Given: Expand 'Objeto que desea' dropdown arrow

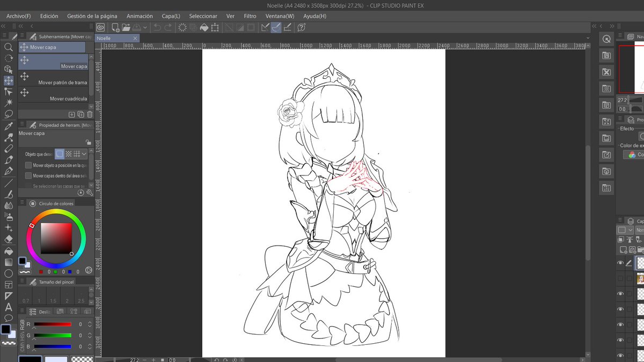Looking at the screenshot, I should coord(84,154).
